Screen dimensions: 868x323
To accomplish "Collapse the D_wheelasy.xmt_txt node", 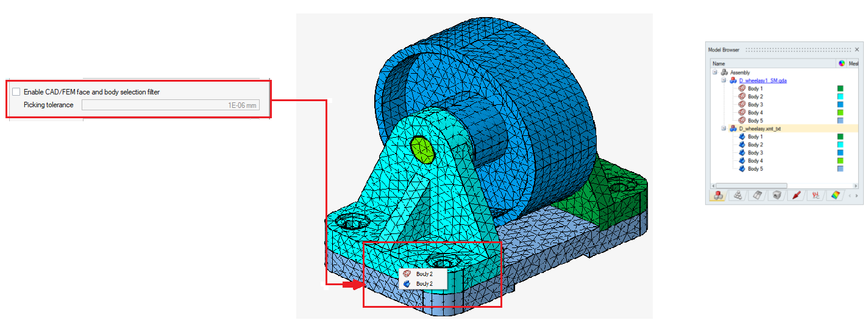I will [724, 129].
